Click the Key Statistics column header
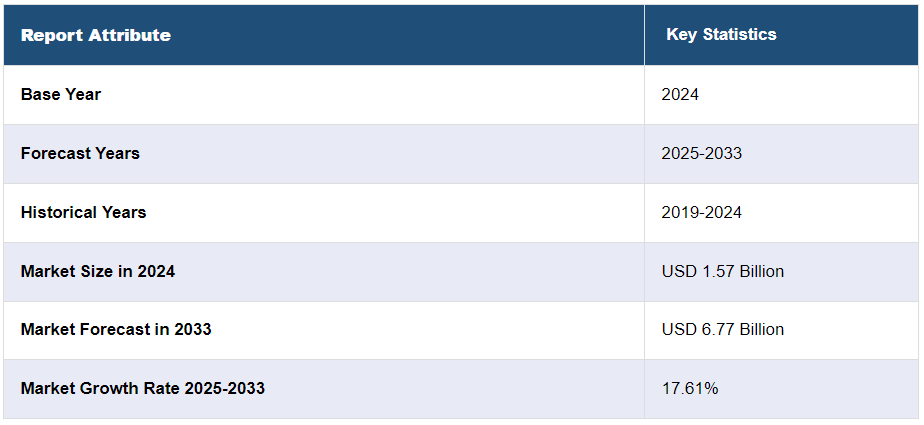This screenshot has width=924, height=425. (x=721, y=34)
